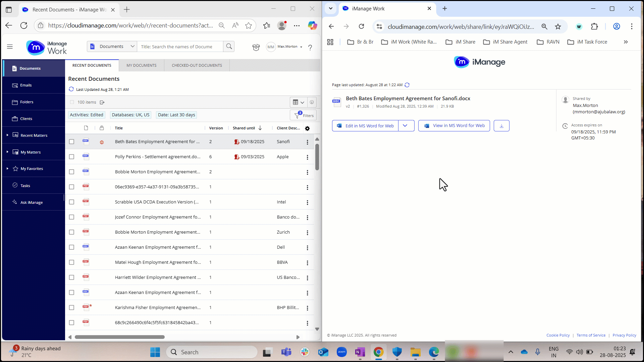Open the Documents search scope dropdown

(133, 46)
